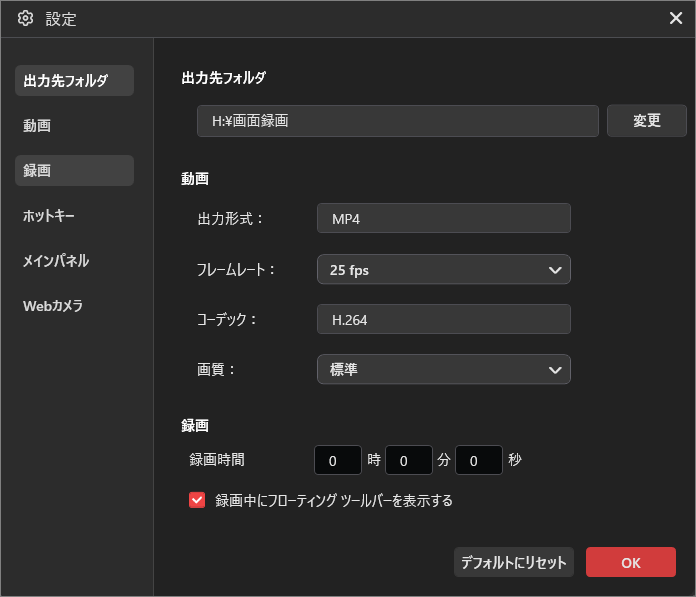
Task: Click the 設定 title text
Action: pyautogui.click(x=61, y=19)
